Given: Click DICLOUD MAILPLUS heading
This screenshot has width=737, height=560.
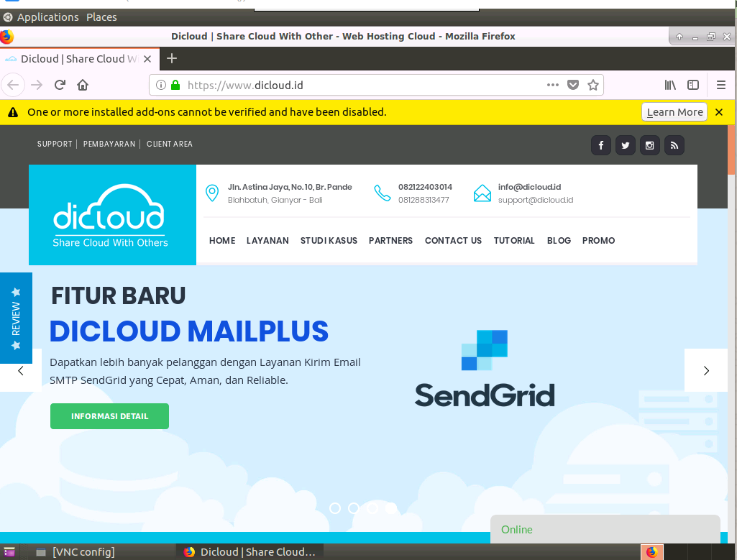Looking at the screenshot, I should (189, 331).
